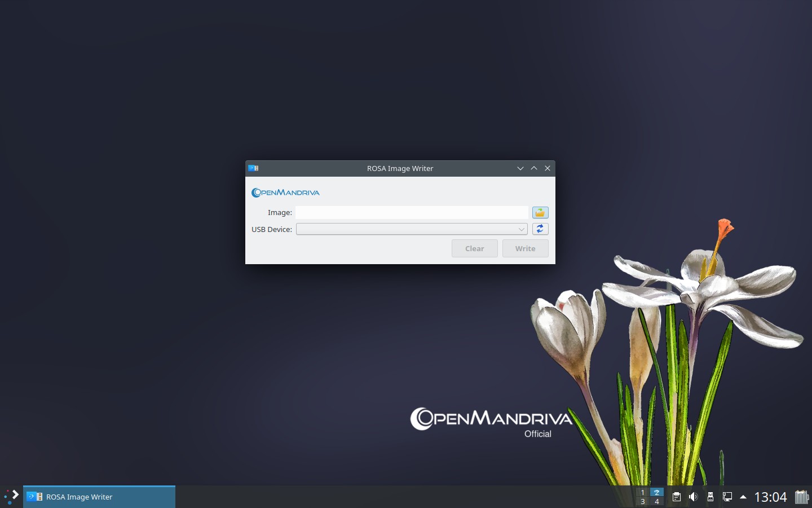Select ROSA Image Writer taskbar entry
Image resolution: width=812 pixels, height=508 pixels.
(99, 497)
